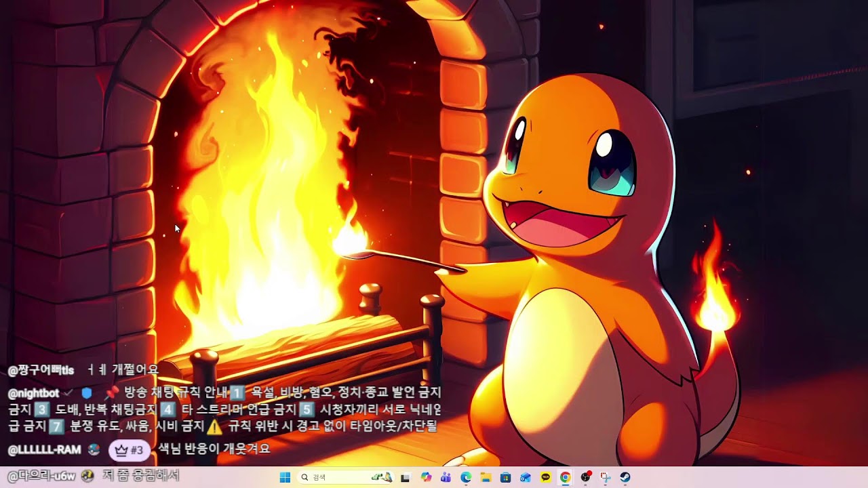Click the taskbar search box
This screenshot has height=488, width=868.
(x=347, y=477)
